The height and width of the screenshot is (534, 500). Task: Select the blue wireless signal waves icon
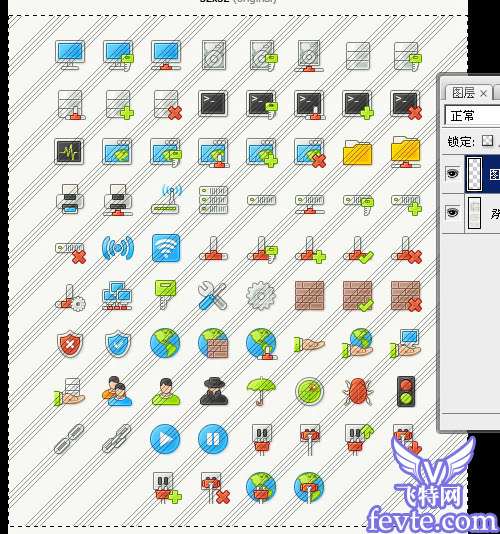click(x=118, y=248)
